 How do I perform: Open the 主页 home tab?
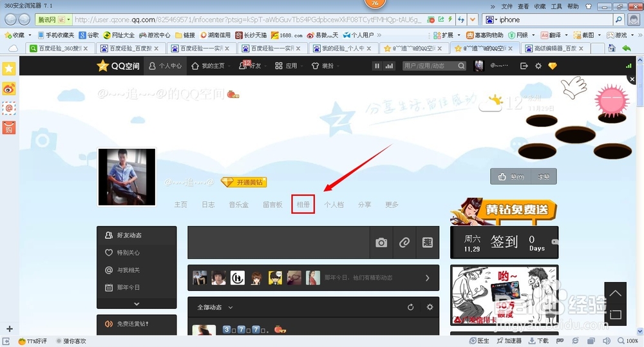click(x=181, y=205)
